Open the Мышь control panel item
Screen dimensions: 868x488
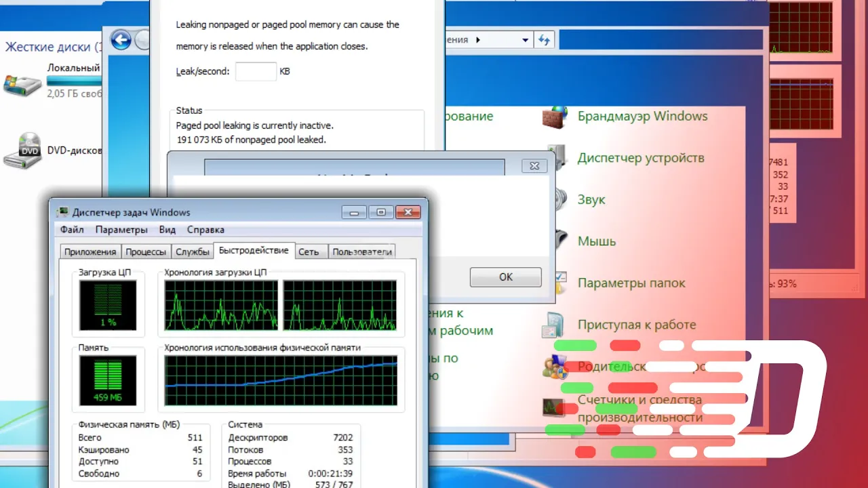pos(597,241)
